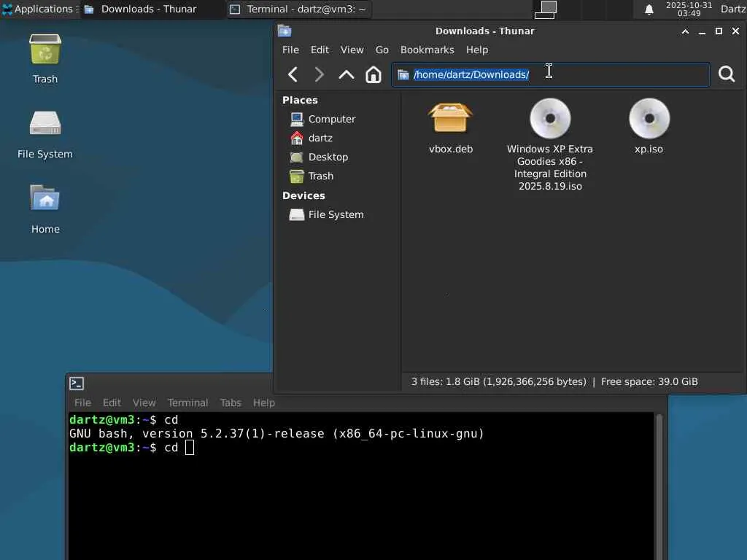
Task: Open the Thunar search magnifier
Action: pyautogui.click(x=727, y=74)
